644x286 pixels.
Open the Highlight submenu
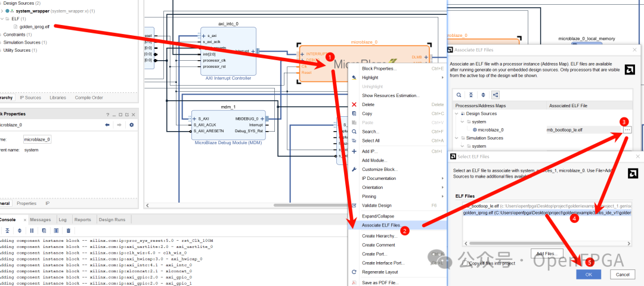tap(397, 77)
